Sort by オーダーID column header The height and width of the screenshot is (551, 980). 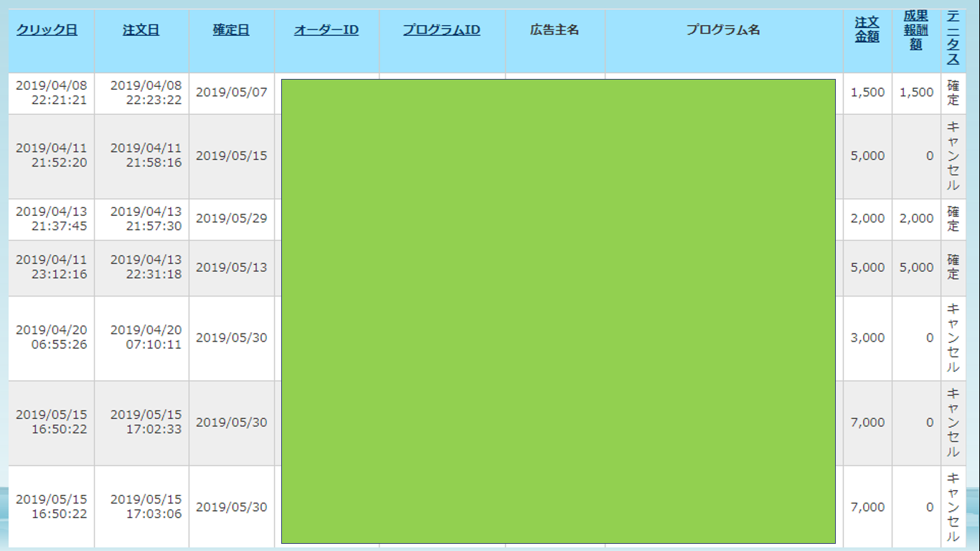(326, 30)
